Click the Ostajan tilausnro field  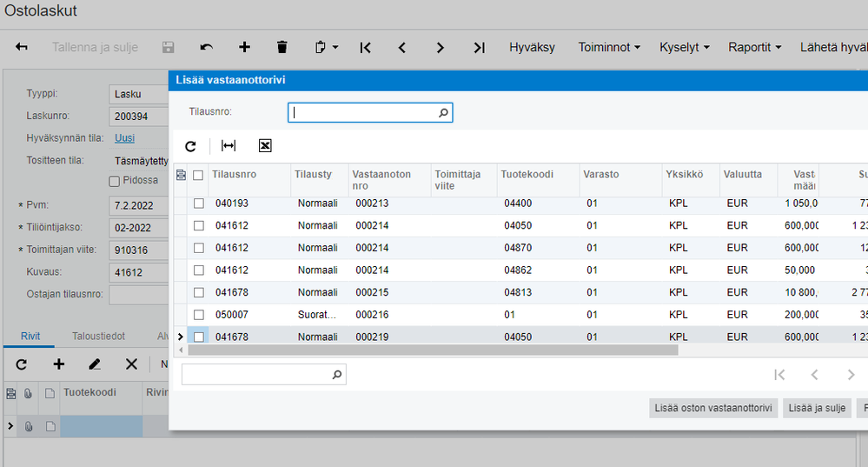click(138, 295)
